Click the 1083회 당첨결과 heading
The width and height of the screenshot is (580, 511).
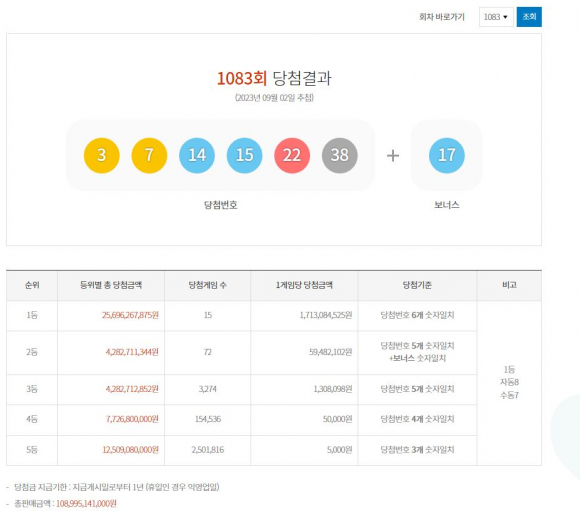pyautogui.click(x=274, y=78)
